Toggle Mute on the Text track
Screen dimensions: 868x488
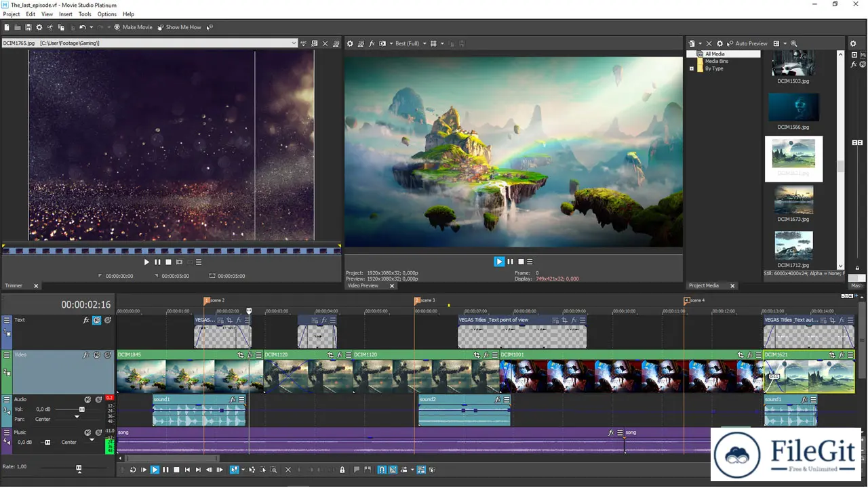click(x=97, y=320)
